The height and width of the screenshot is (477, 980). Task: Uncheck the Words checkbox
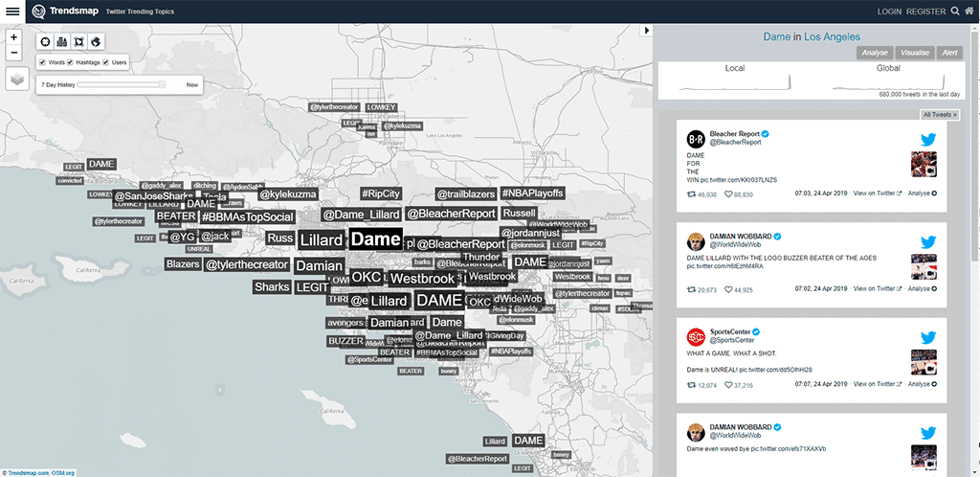42,62
